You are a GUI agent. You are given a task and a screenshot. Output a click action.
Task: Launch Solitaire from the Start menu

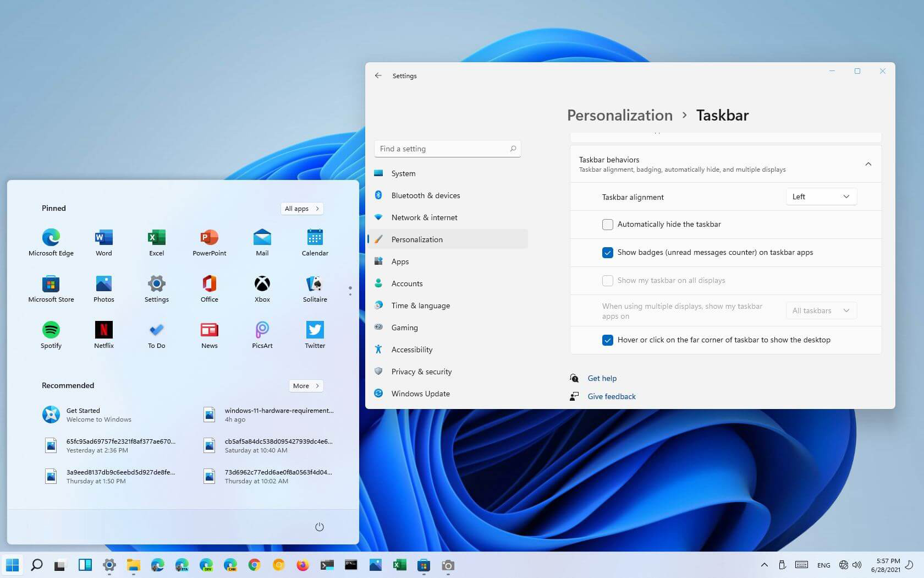315,284
